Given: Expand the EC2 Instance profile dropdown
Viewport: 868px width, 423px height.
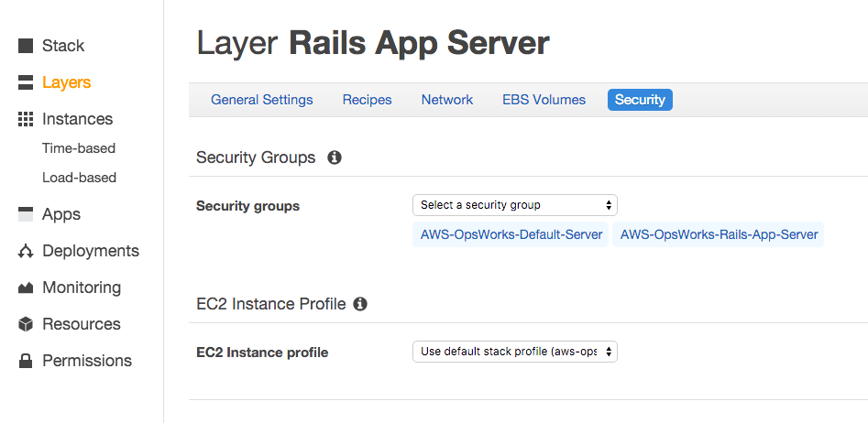Looking at the screenshot, I should (x=514, y=352).
